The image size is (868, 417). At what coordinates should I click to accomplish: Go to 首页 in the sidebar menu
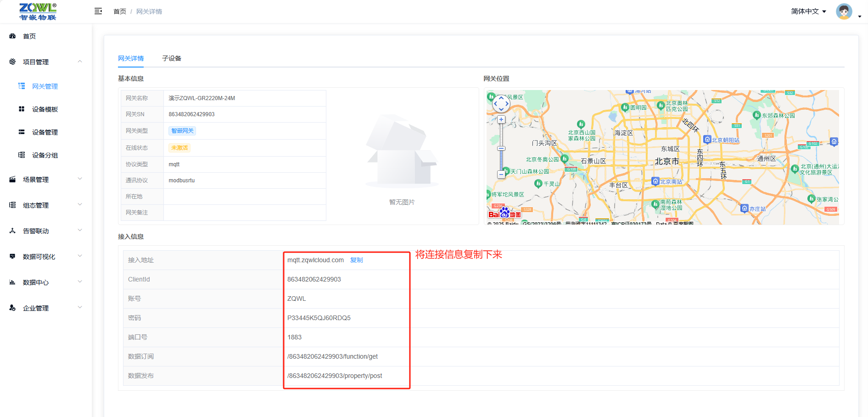pyautogui.click(x=29, y=36)
